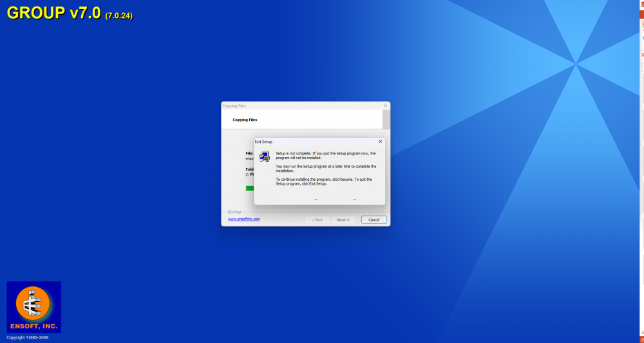Click the bold Copying Files heading
Image resolution: width=644 pixels, height=343 pixels.
click(245, 120)
